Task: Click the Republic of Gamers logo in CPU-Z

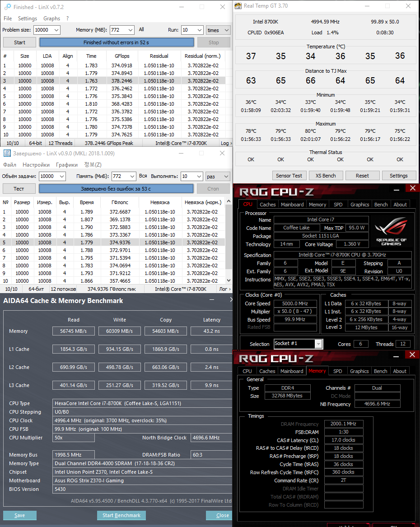Action: (391, 231)
